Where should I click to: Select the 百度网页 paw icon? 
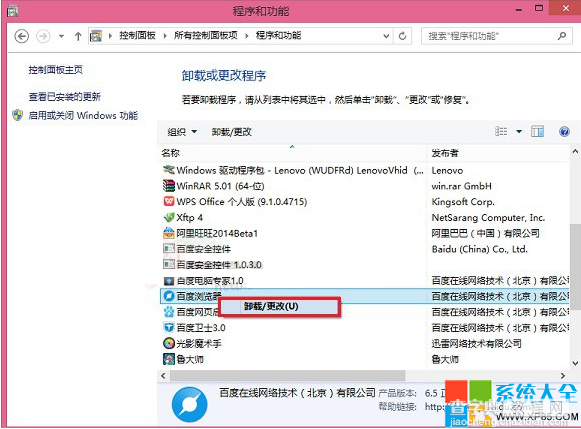(x=169, y=312)
